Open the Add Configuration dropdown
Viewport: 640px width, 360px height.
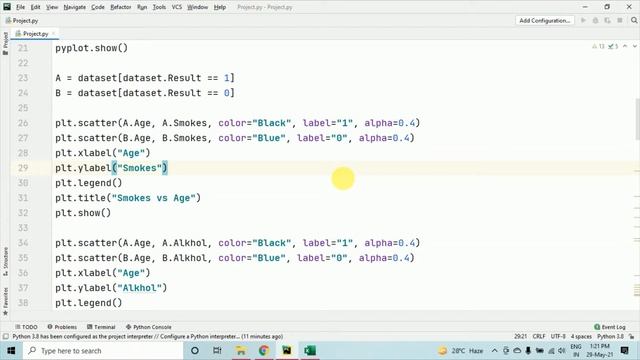click(x=544, y=20)
